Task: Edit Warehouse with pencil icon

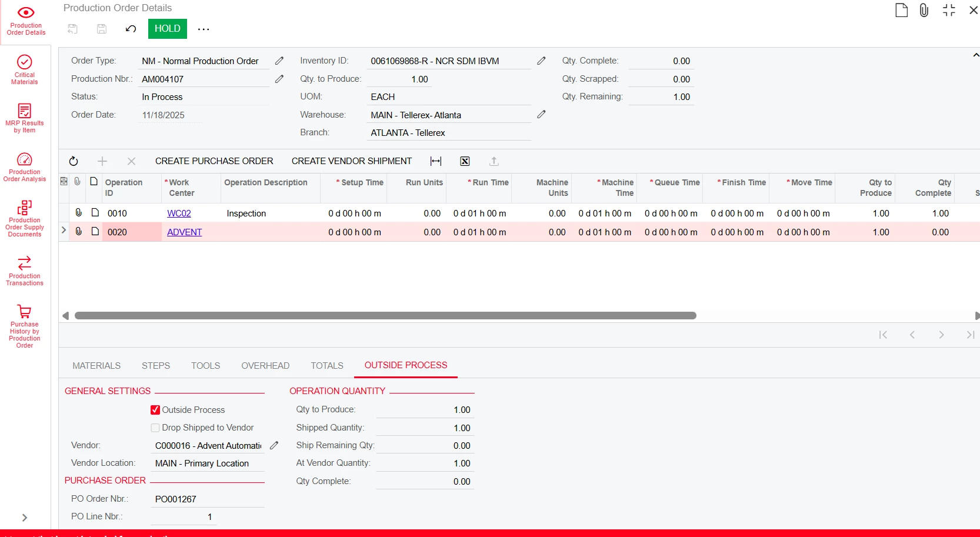Action: point(541,115)
